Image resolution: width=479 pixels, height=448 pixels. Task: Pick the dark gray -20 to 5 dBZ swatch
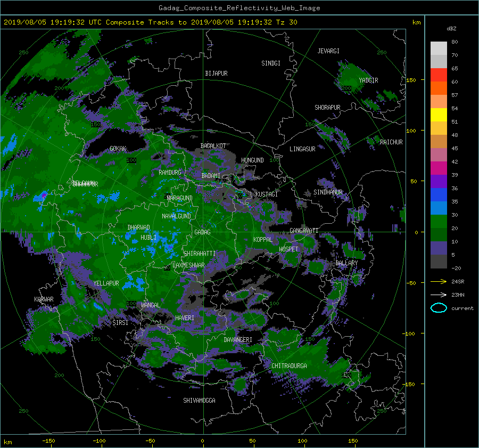coord(439,262)
